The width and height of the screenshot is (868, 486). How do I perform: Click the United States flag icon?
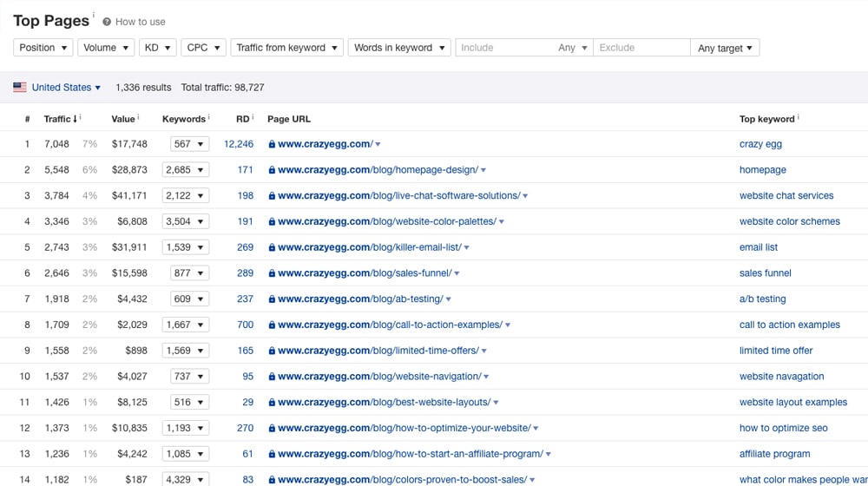click(20, 88)
